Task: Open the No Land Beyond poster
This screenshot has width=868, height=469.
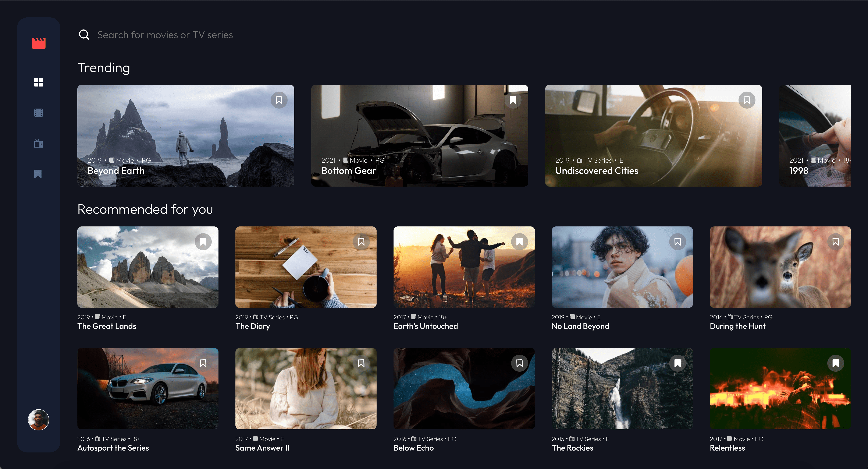Action: pyautogui.click(x=622, y=267)
